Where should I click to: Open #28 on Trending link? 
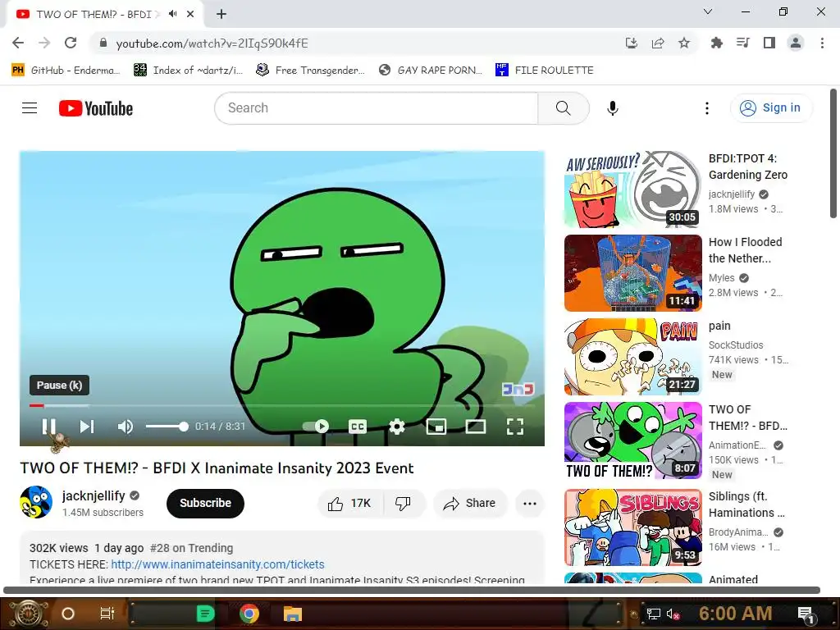pyautogui.click(x=192, y=548)
